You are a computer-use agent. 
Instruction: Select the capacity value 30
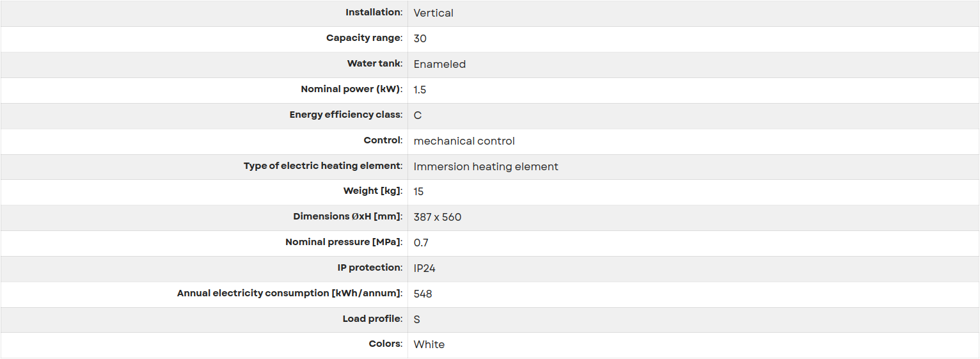(x=420, y=38)
